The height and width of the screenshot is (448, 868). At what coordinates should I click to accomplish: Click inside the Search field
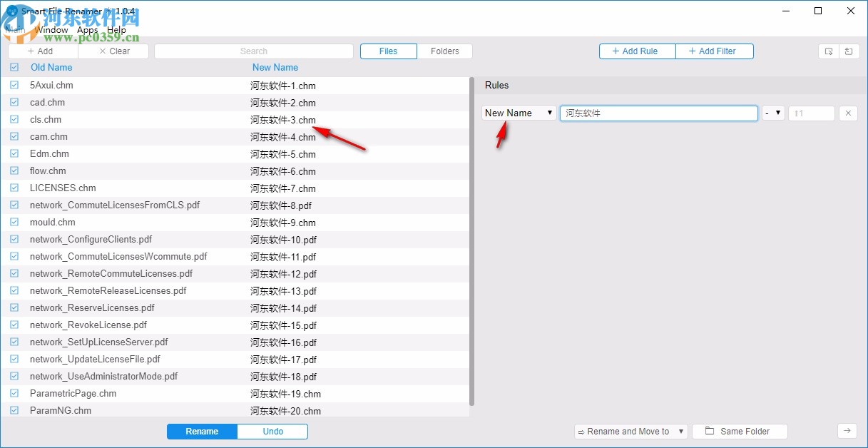(253, 51)
